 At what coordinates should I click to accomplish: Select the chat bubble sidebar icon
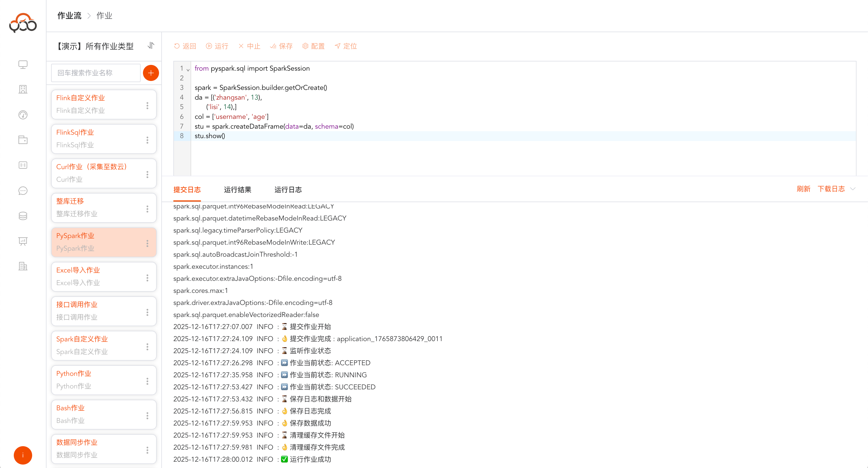(23, 191)
